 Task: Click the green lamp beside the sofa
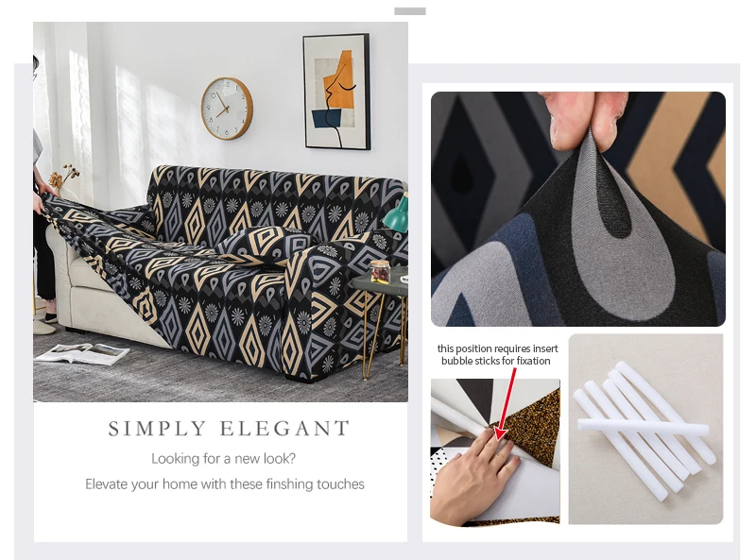[396, 213]
